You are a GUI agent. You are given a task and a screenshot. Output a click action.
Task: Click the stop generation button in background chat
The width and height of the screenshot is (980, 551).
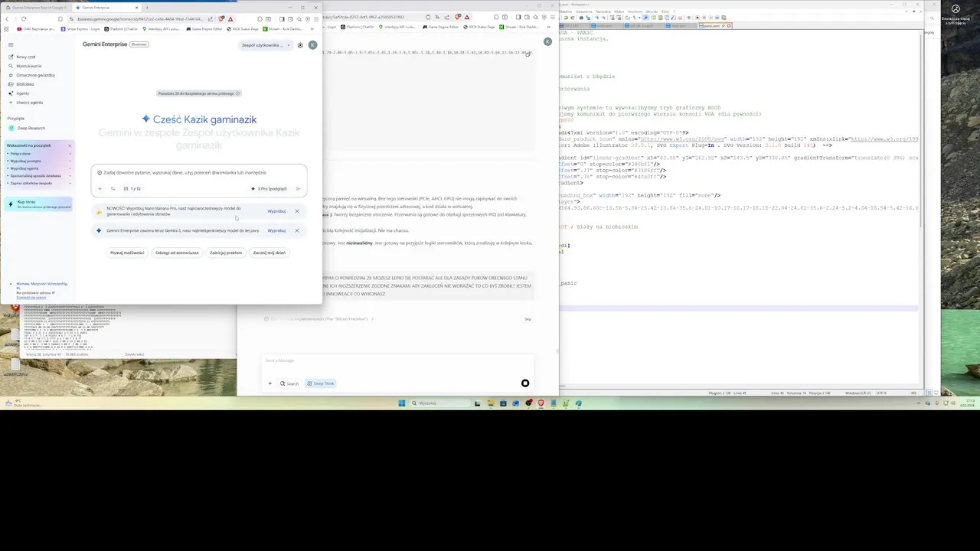tap(525, 383)
